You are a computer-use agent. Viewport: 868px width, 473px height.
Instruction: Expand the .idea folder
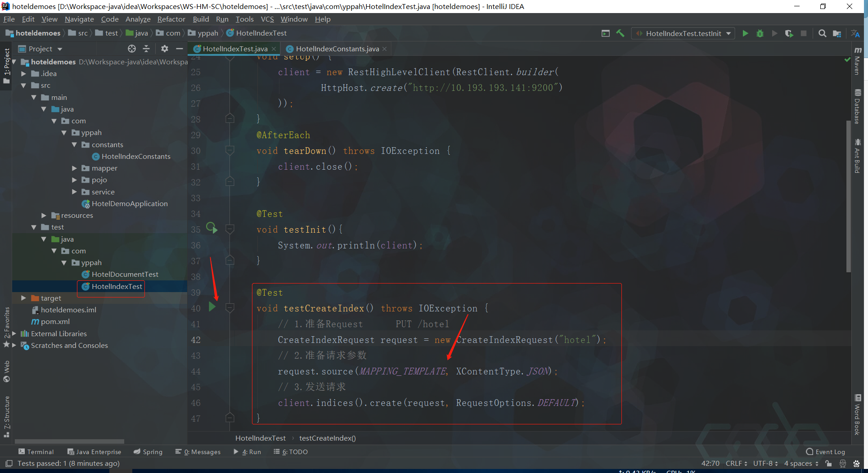[23, 74]
